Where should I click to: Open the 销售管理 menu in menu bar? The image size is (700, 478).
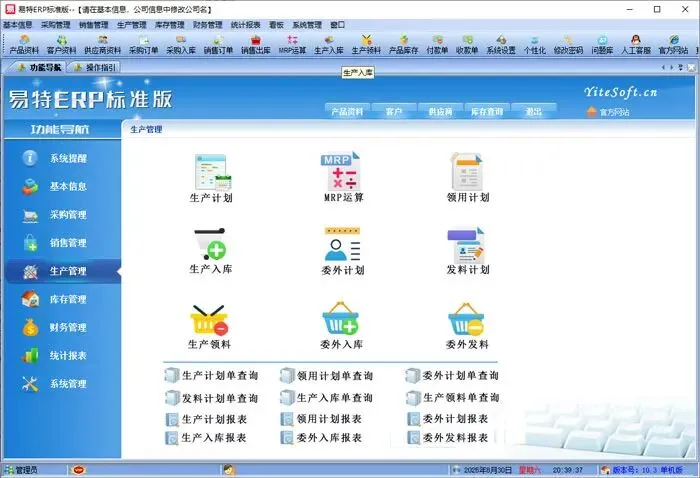pyautogui.click(x=93, y=25)
